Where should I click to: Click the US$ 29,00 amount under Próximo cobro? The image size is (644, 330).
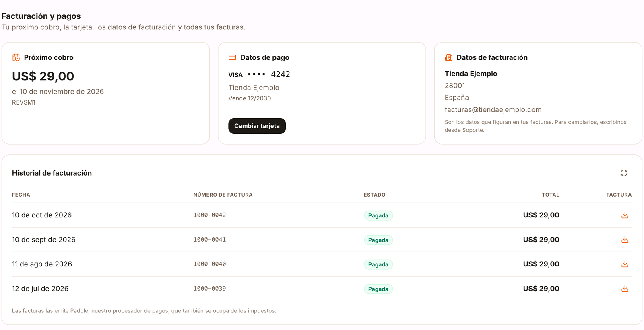[x=43, y=76]
